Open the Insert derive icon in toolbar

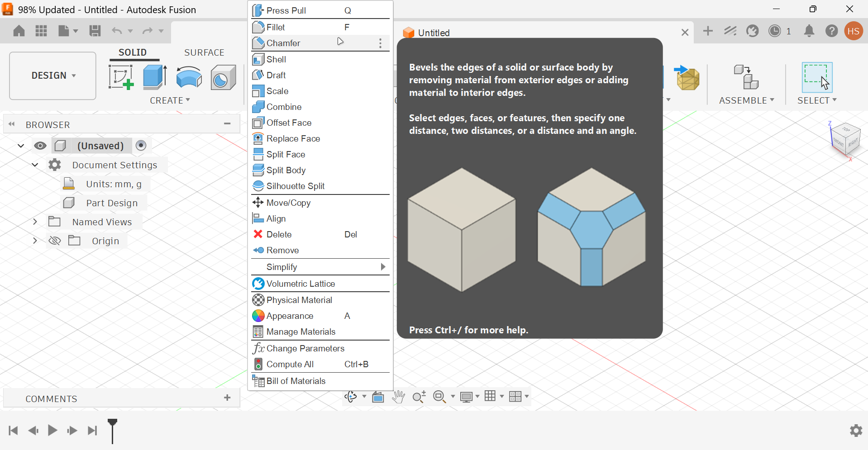[687, 78]
